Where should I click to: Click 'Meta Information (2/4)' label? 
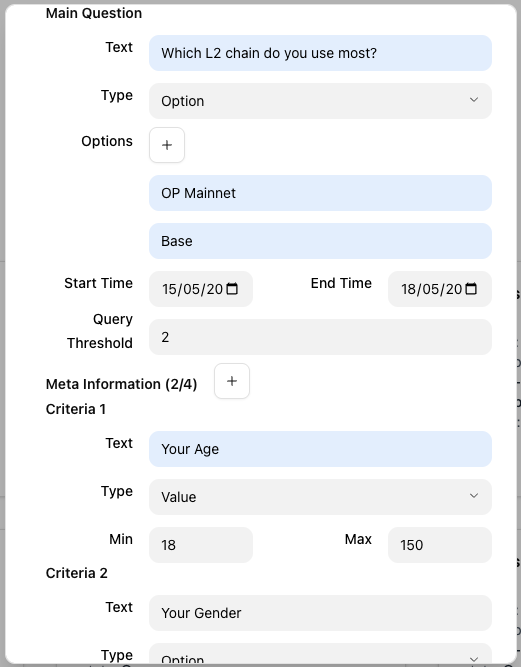pyautogui.click(x=121, y=384)
